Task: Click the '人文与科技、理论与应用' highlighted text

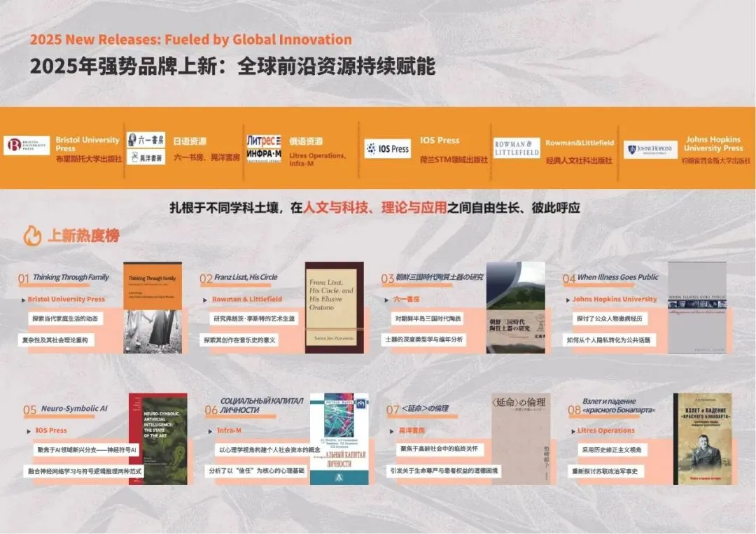Action: [x=374, y=208]
